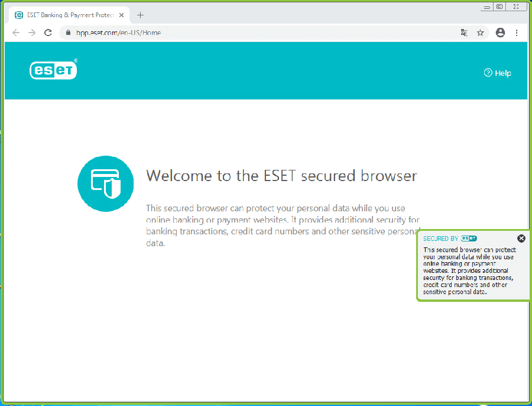Click the padlock icon in the address bar
The height and width of the screenshot is (406, 532).
click(67, 33)
